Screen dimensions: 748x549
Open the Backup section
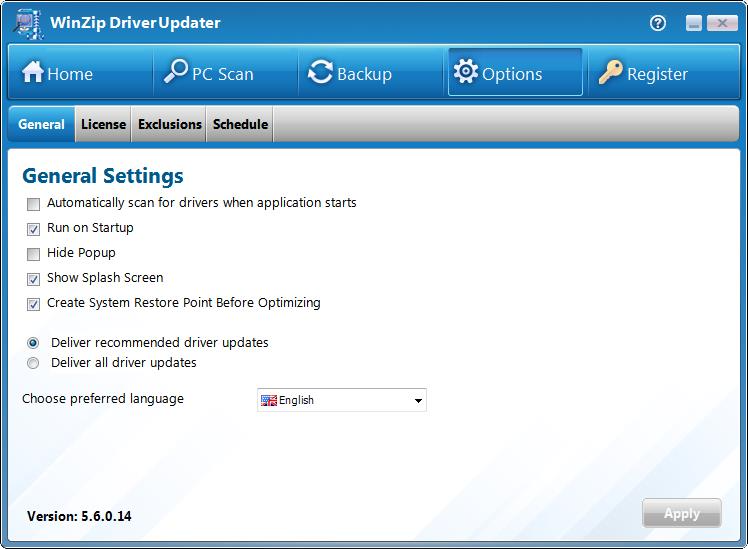tap(371, 73)
